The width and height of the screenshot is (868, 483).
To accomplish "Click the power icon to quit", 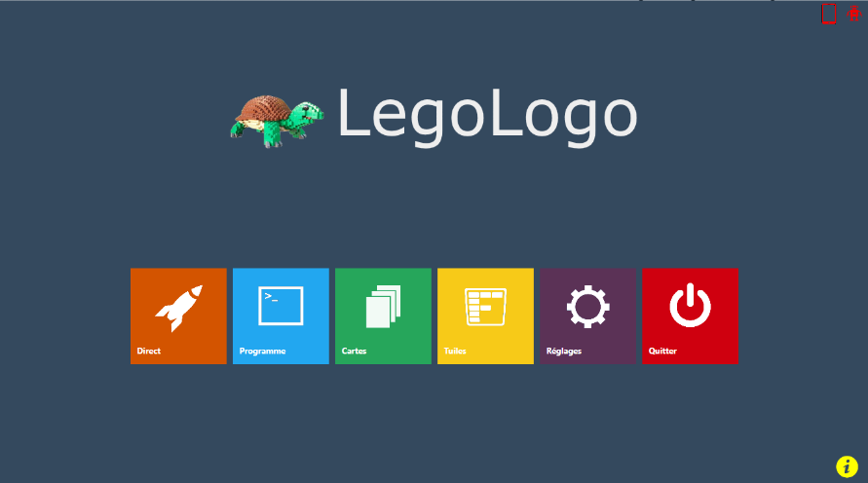I will point(690,305).
